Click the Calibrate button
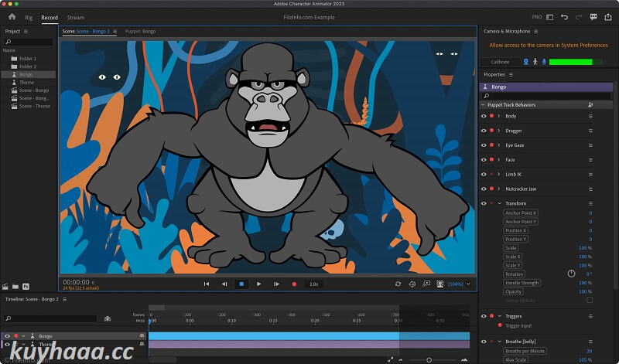Screen dimensions: 619x364 pos(500,62)
